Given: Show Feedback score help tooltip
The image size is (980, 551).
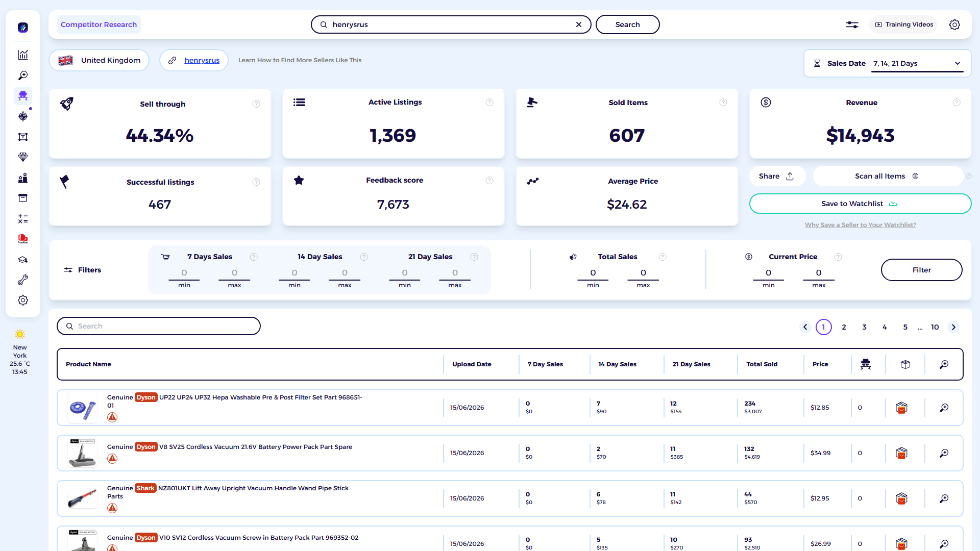Looking at the screenshot, I should (x=489, y=180).
